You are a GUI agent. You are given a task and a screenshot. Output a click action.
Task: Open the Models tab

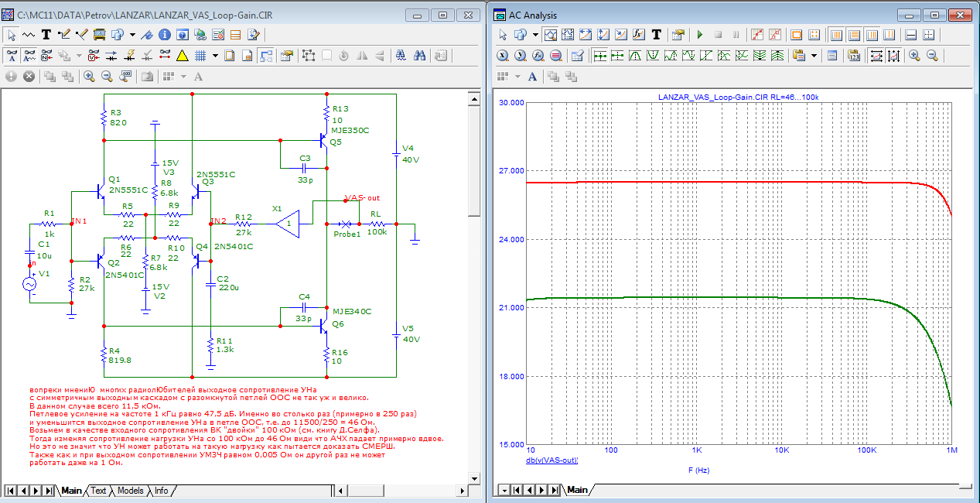click(130, 491)
